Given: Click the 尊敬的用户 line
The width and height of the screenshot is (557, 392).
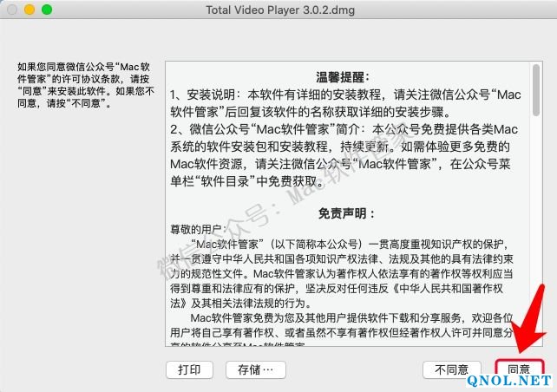Looking at the screenshot, I should pos(198,230).
